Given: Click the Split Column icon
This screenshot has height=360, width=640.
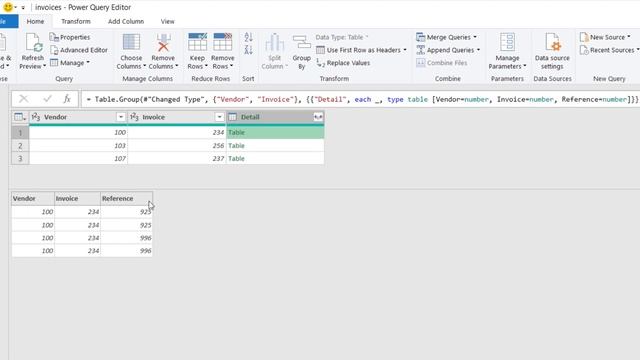Looking at the screenshot, I should [x=274, y=42].
